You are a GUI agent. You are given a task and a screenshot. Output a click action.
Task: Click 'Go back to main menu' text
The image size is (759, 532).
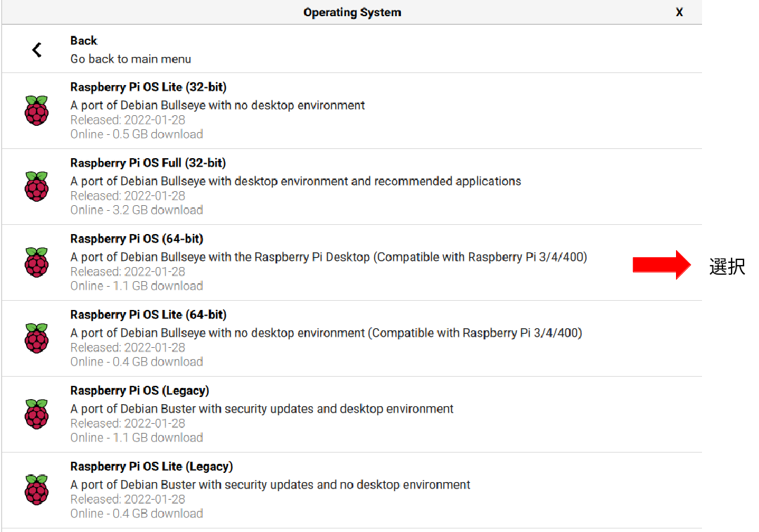pyautogui.click(x=131, y=59)
